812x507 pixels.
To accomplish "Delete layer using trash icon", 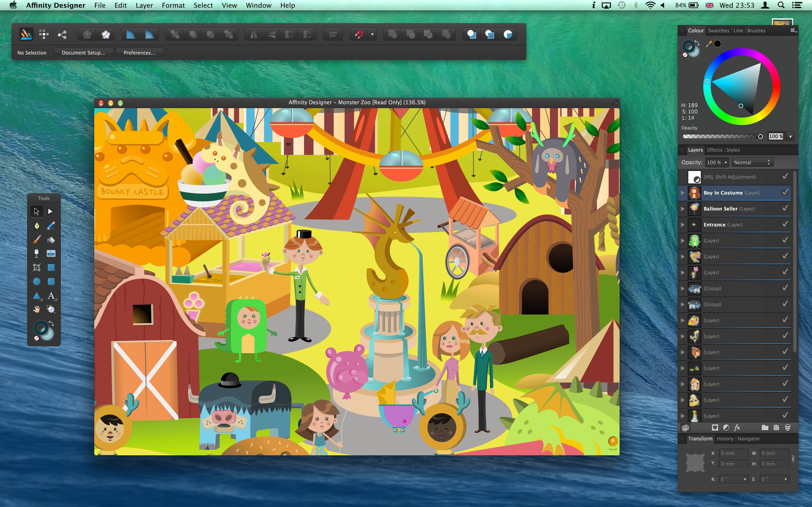I will point(788,428).
